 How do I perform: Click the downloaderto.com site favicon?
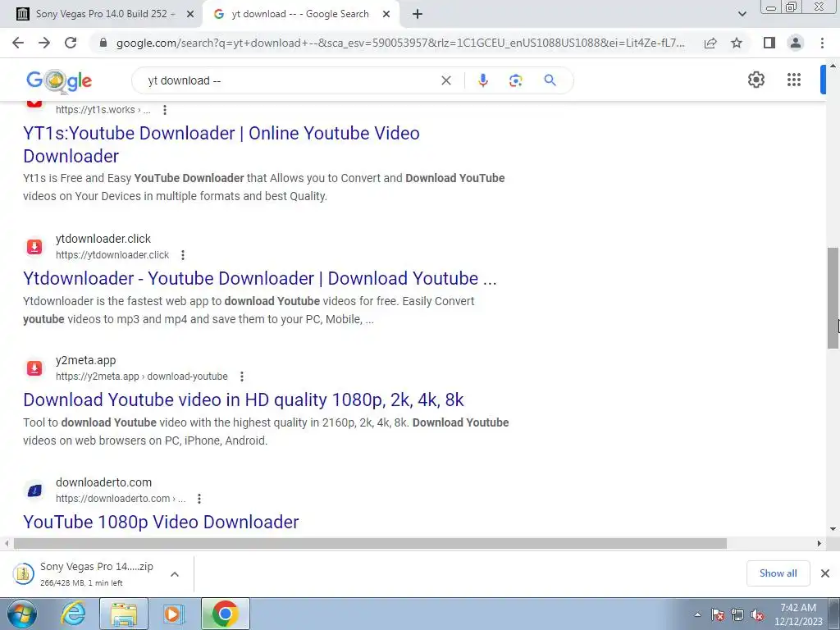click(x=34, y=491)
